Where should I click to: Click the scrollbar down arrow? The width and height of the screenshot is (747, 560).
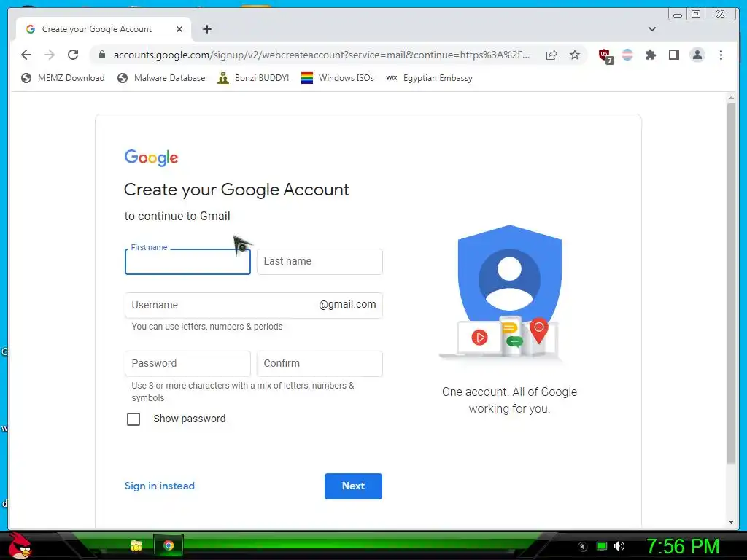[731, 522]
